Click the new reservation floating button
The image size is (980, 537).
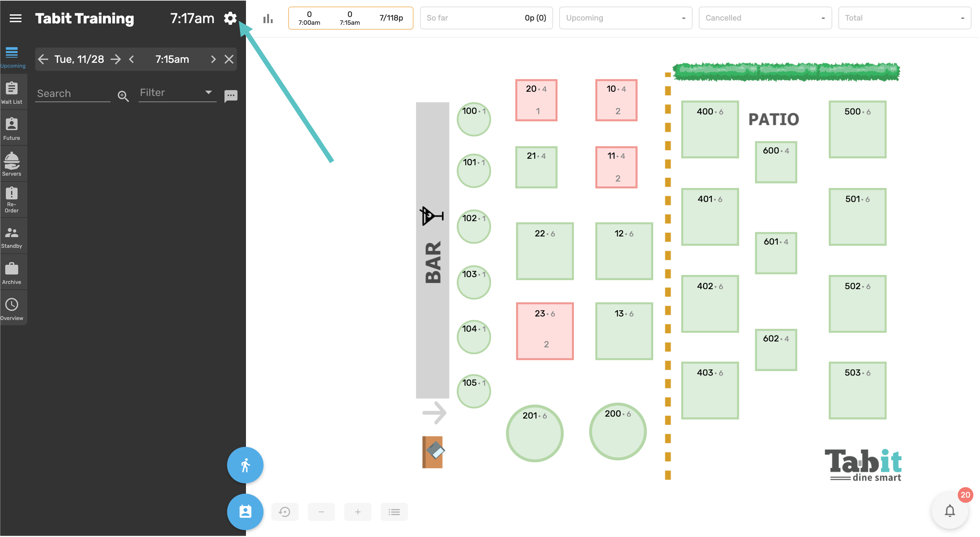(x=245, y=512)
